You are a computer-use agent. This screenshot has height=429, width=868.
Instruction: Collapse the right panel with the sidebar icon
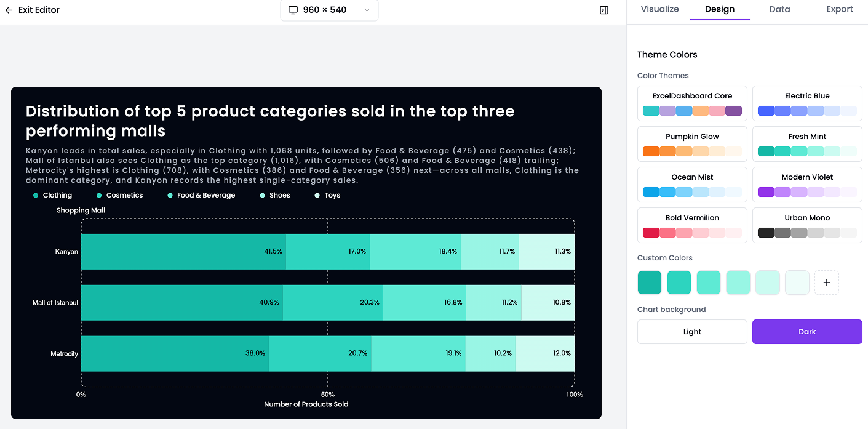[603, 10]
